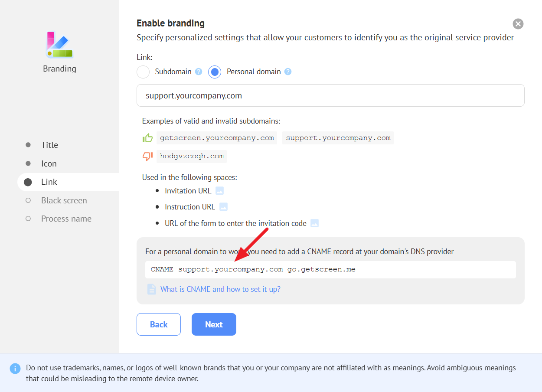Click the thumbs-up valid examples icon
The width and height of the screenshot is (542, 392).
tap(147, 138)
